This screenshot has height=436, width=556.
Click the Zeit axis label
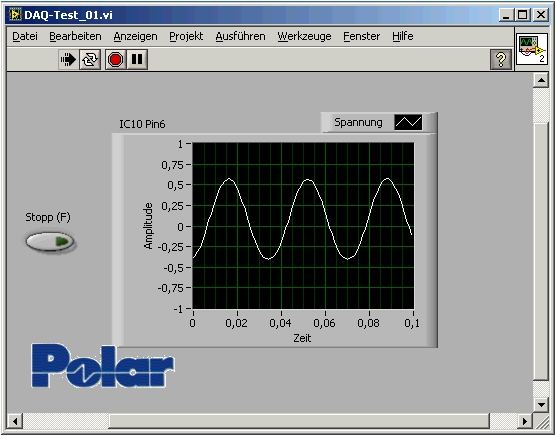tap(302, 338)
